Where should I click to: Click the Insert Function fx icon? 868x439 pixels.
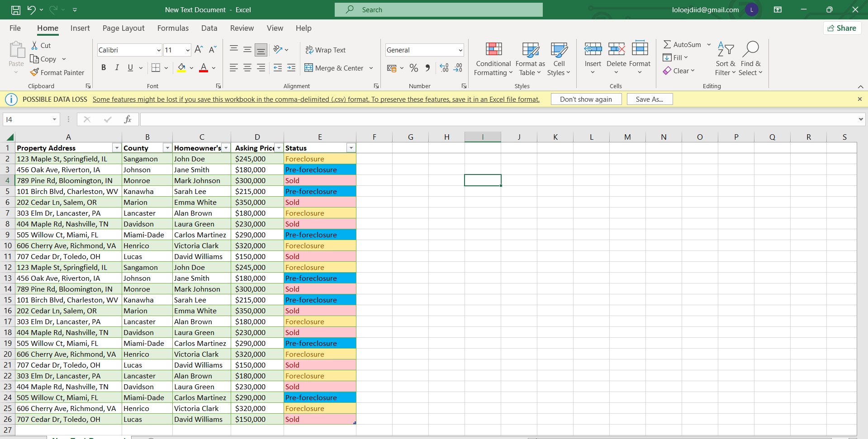click(128, 119)
